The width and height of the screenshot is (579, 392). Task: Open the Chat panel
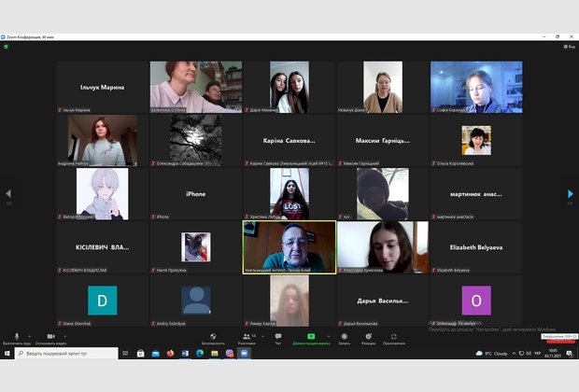click(x=278, y=339)
